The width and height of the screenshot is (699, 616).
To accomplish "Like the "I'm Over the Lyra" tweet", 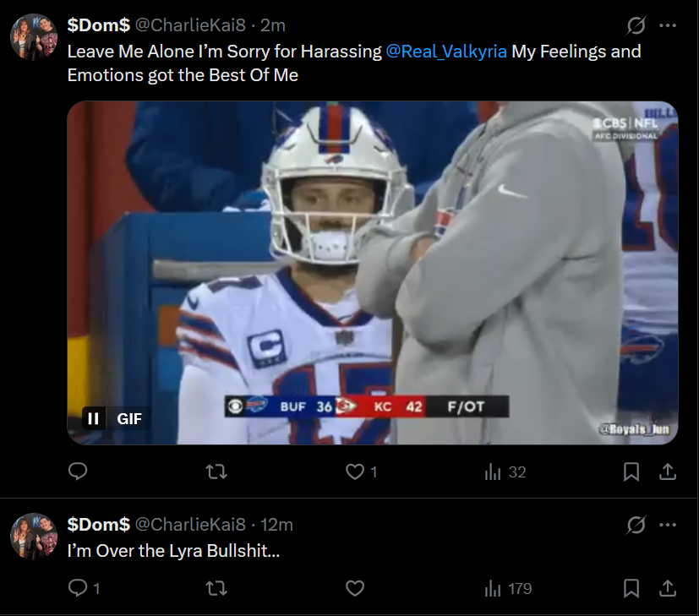I will point(356,588).
